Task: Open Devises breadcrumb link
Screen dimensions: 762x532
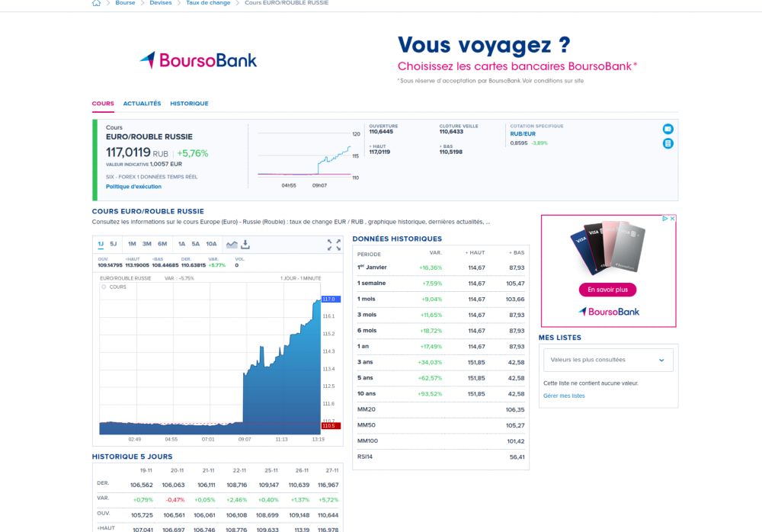Action: coord(160,3)
